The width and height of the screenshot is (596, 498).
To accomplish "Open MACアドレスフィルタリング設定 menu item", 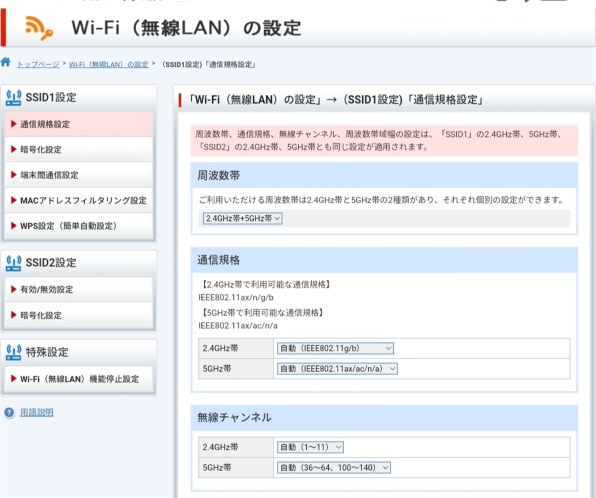I will 79,200.
